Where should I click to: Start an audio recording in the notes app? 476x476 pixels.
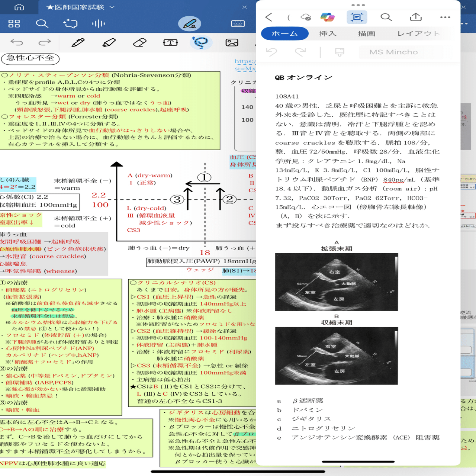(98, 23)
